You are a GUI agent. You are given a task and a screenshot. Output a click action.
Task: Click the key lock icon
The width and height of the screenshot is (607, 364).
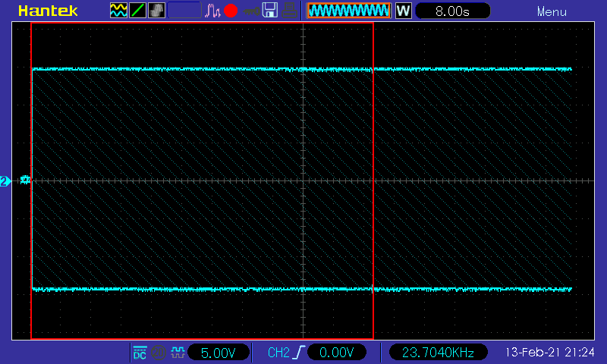[251, 11]
